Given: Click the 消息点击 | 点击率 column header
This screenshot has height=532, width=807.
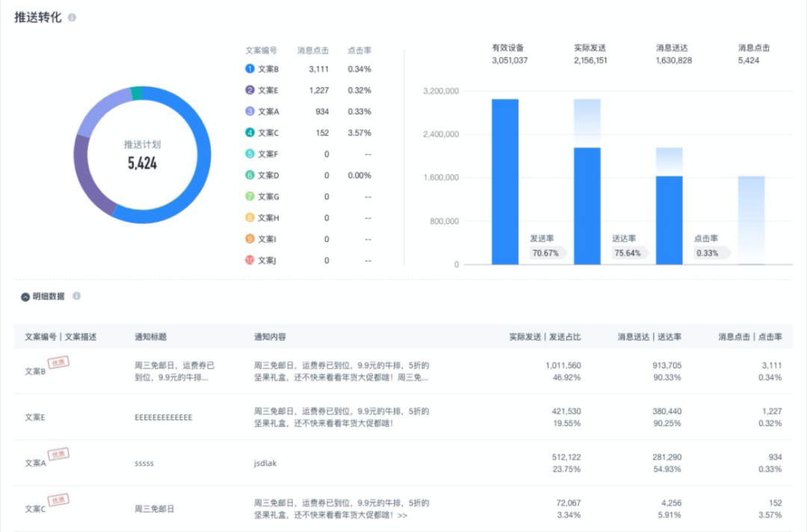Looking at the screenshot, I should [x=749, y=337].
